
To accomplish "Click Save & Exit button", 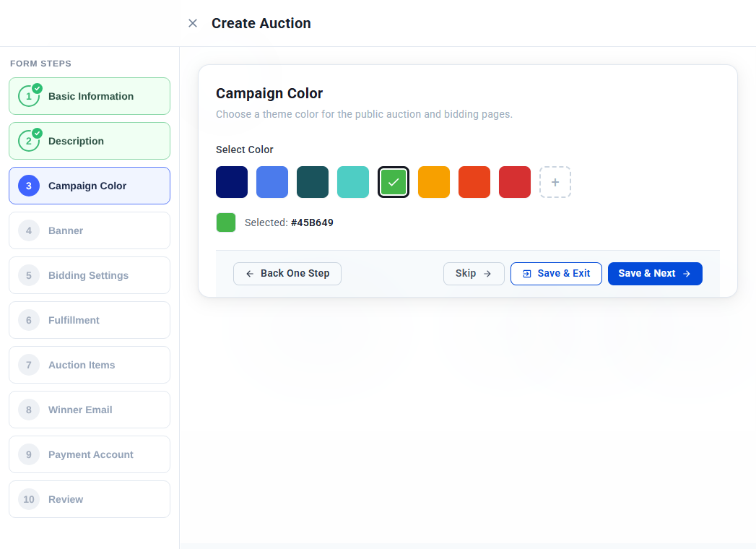I will (x=557, y=274).
